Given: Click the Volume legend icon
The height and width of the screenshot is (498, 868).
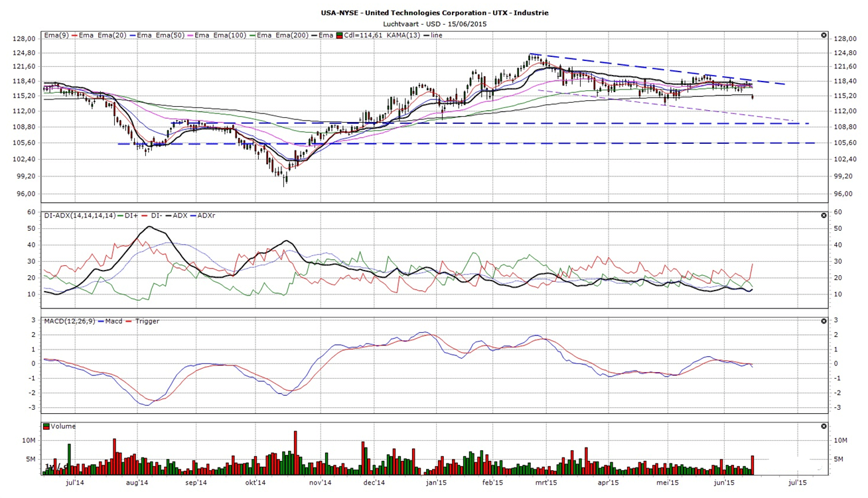Looking at the screenshot, I should click(46, 426).
